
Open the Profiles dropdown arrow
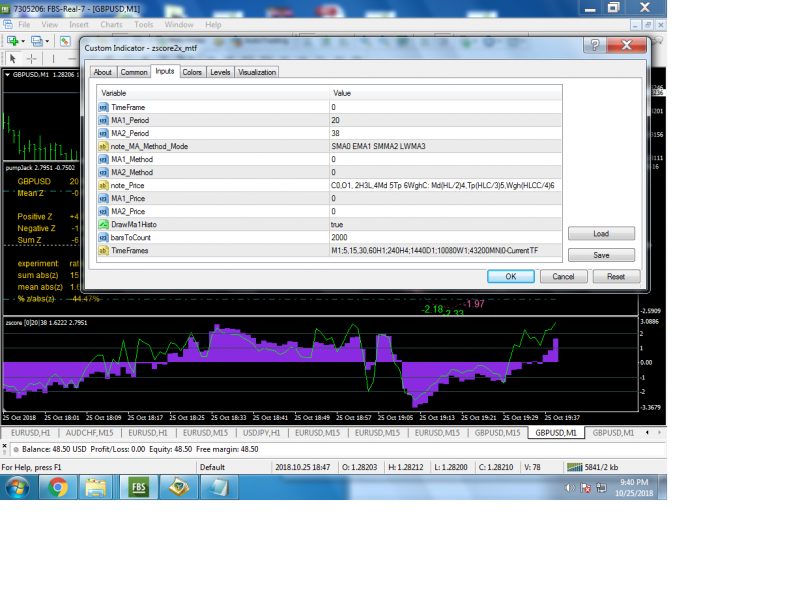47,41
